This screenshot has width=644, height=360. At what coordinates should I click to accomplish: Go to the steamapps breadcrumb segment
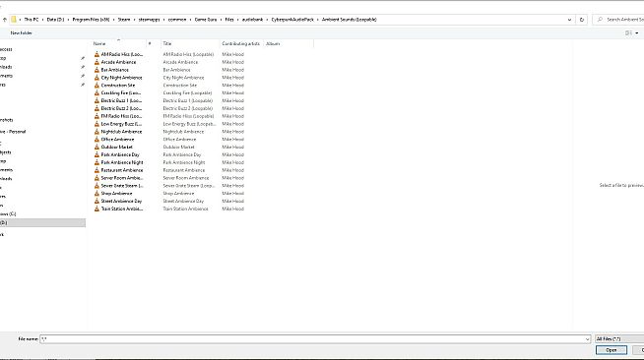click(149, 20)
